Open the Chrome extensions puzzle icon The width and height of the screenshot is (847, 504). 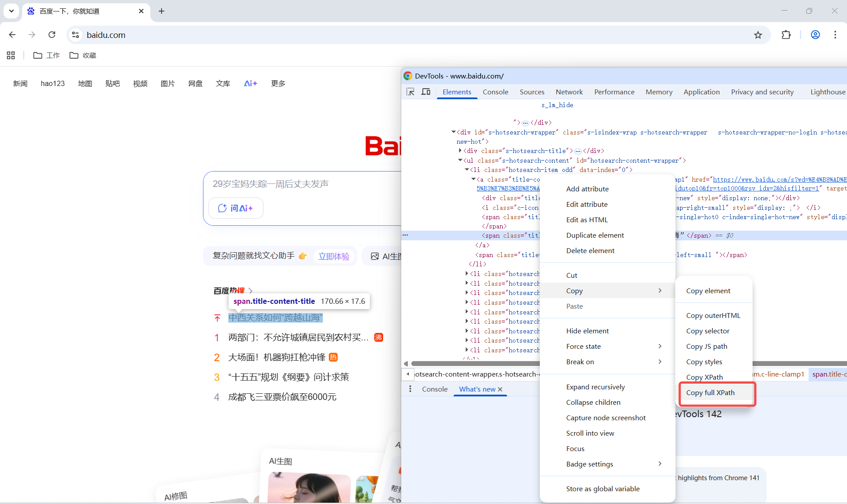click(786, 35)
